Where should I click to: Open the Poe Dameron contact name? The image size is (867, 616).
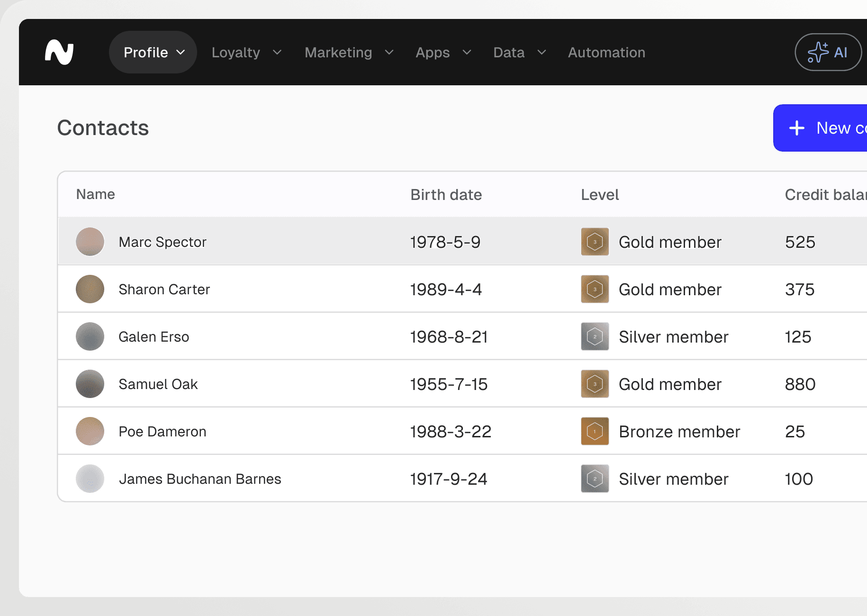pos(163,432)
